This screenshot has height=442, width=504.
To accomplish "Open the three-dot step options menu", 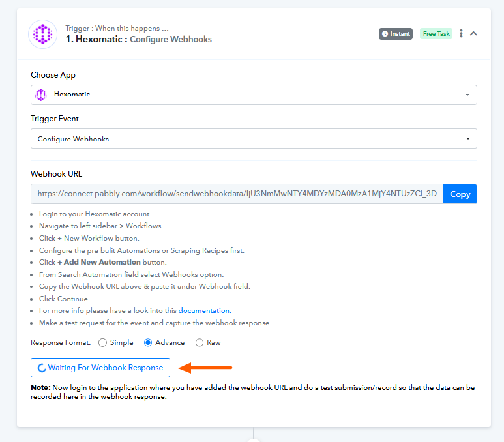I will pos(461,33).
